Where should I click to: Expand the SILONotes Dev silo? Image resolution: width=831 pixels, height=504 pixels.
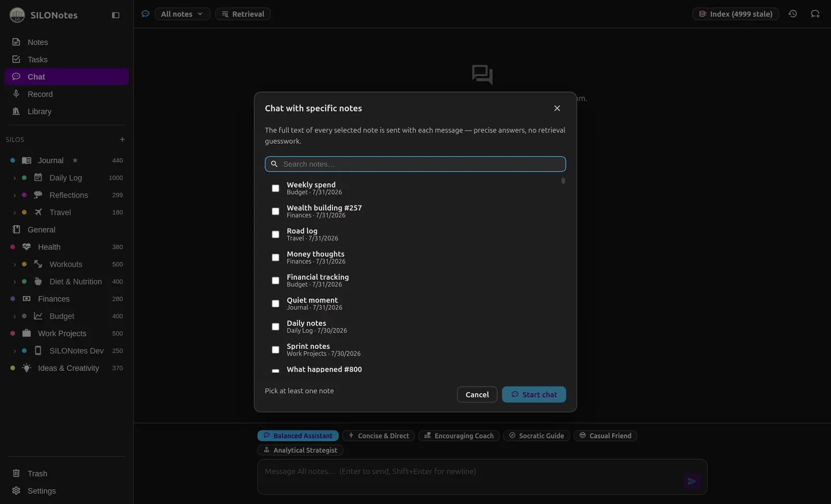tap(15, 351)
